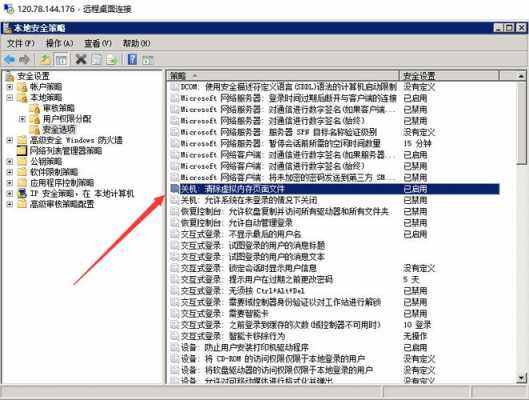The image size is (529, 400).
Task: Click the 安全选项 folder icon
Action: point(35,130)
